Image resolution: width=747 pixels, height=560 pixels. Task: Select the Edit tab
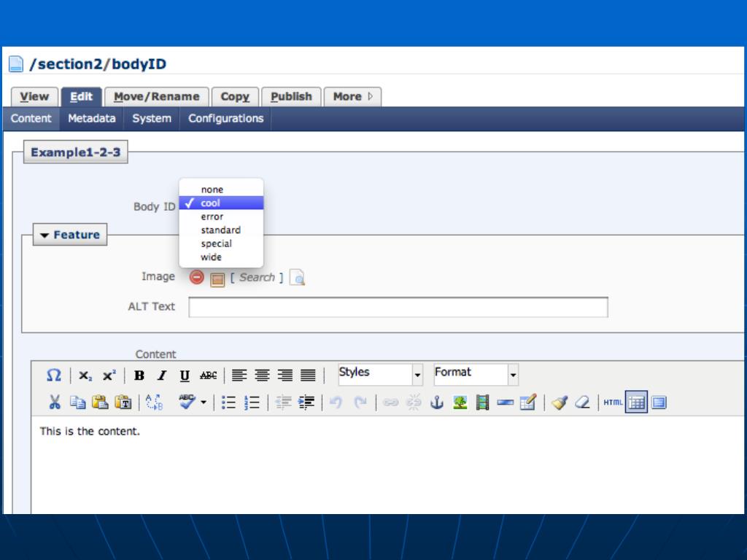click(82, 97)
